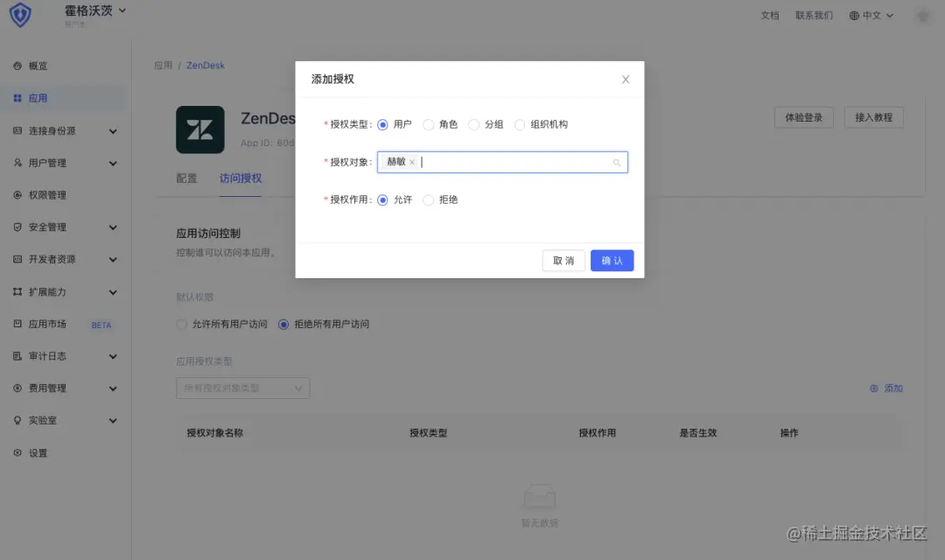The height and width of the screenshot is (560, 945).
Task: Click the 确认 button
Action: click(612, 261)
